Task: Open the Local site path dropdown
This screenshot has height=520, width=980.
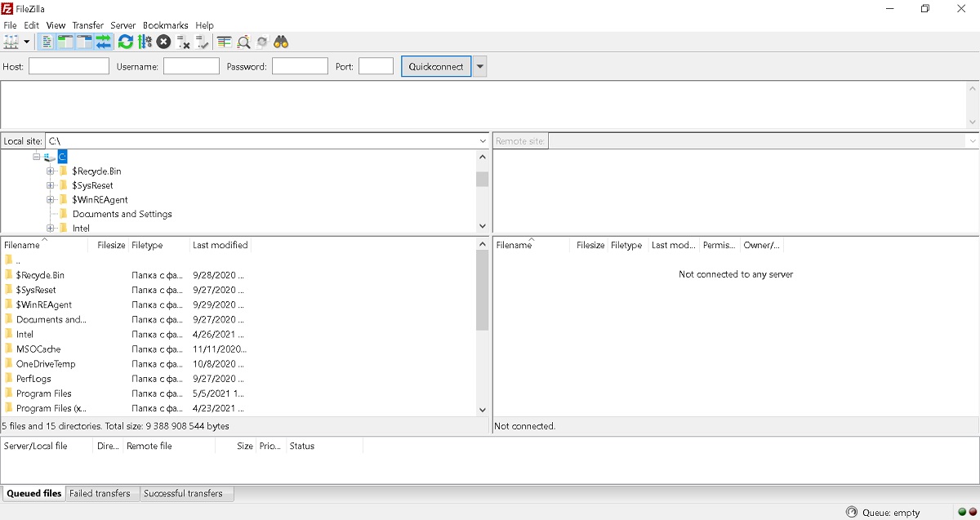Action: (482, 141)
